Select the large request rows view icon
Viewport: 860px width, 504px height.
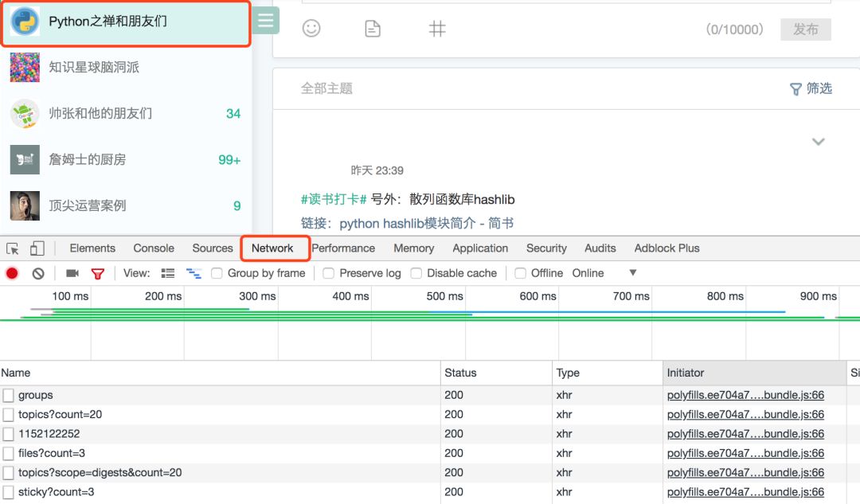[x=168, y=273]
